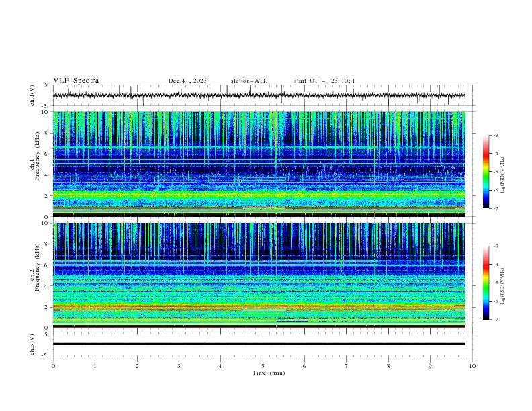This screenshot has height=411, width=532.
Task: Click the 'VLF Spectra' plot title
Action: pos(76,81)
